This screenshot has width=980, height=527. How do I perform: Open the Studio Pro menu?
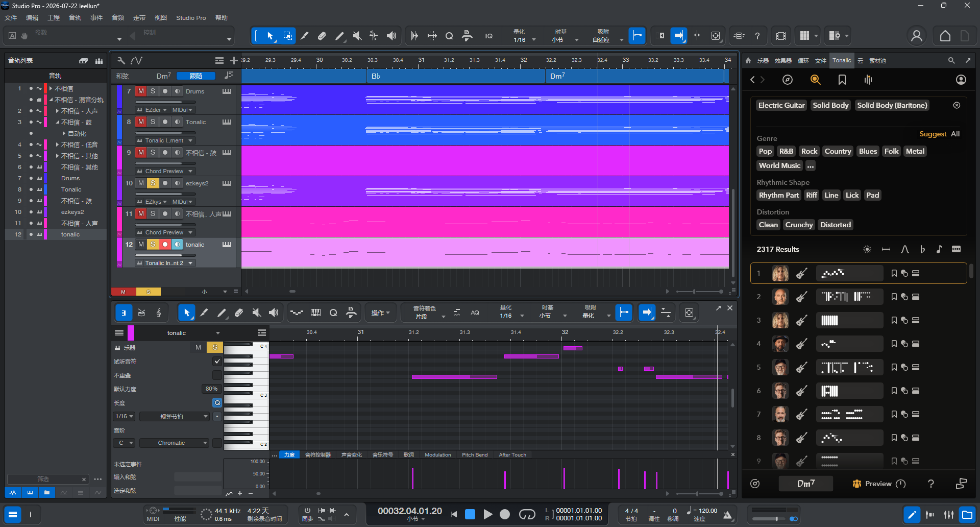coord(191,17)
